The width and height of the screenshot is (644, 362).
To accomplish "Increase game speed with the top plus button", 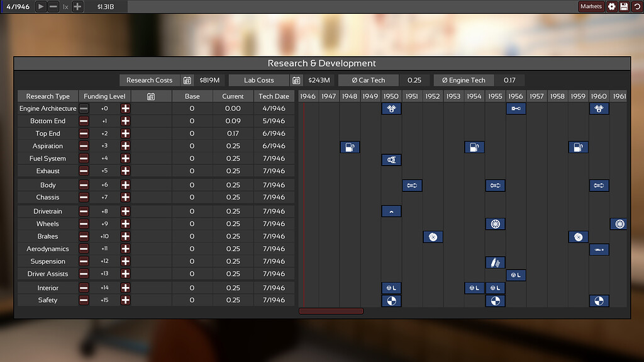I will tap(77, 6).
